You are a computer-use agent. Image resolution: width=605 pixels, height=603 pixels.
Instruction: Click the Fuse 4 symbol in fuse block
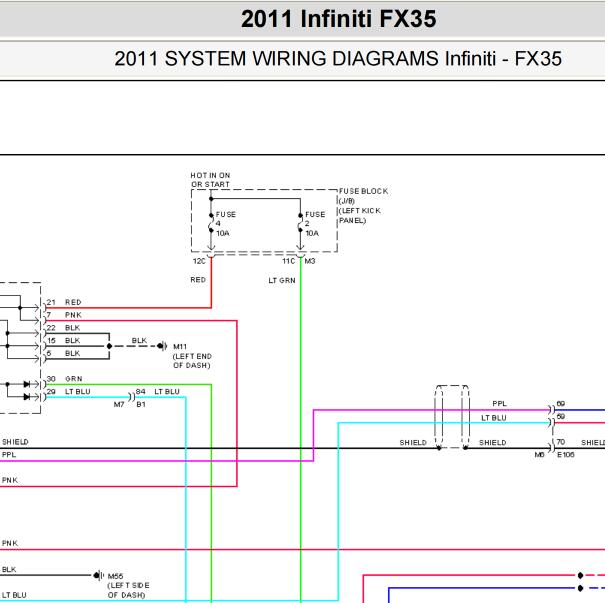tap(211, 223)
